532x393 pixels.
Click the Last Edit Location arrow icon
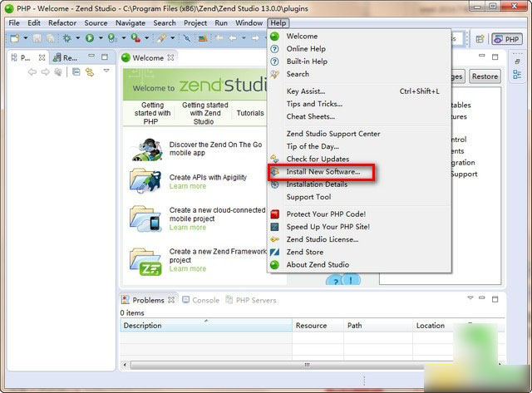219,38
